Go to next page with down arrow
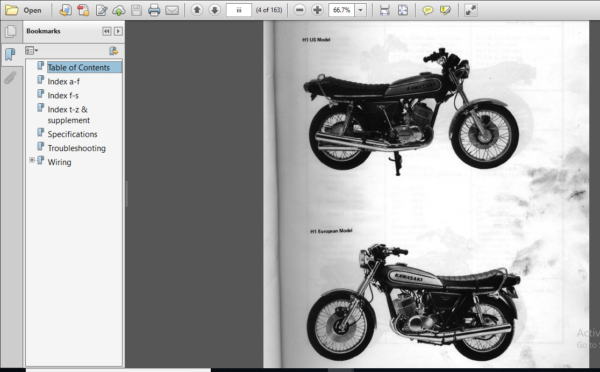This screenshot has width=600, height=372. click(215, 10)
